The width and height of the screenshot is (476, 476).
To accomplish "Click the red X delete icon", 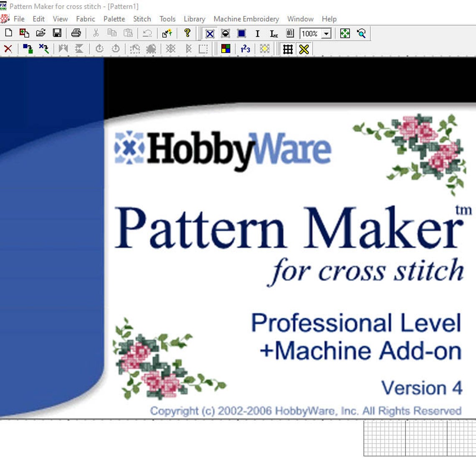I will pos(8,49).
